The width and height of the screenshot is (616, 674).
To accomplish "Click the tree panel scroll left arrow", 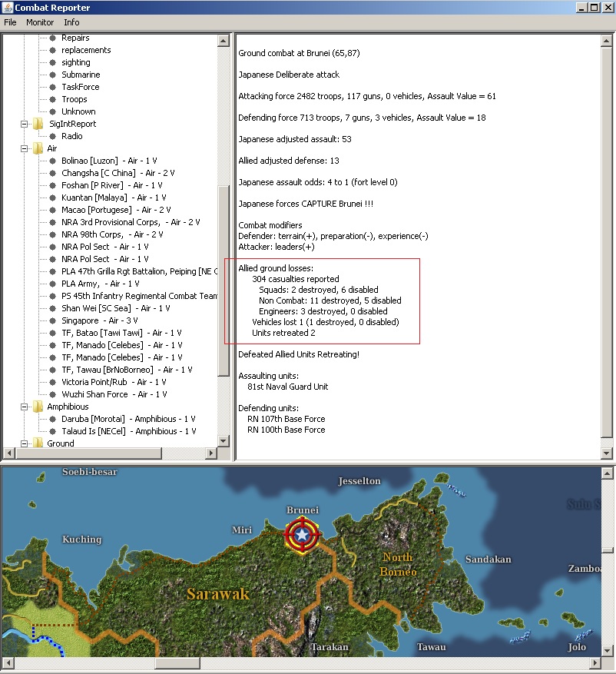I will (x=9, y=453).
